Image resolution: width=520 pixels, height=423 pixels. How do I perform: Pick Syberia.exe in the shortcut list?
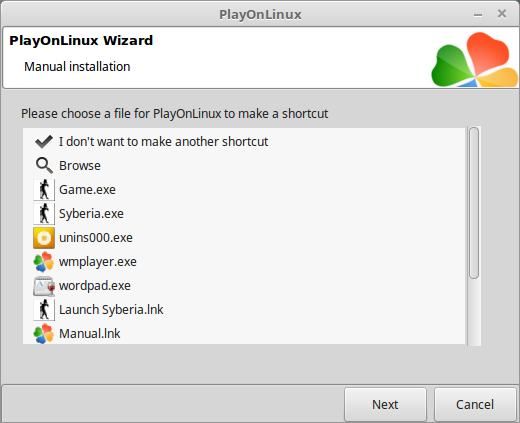pyautogui.click(x=91, y=214)
